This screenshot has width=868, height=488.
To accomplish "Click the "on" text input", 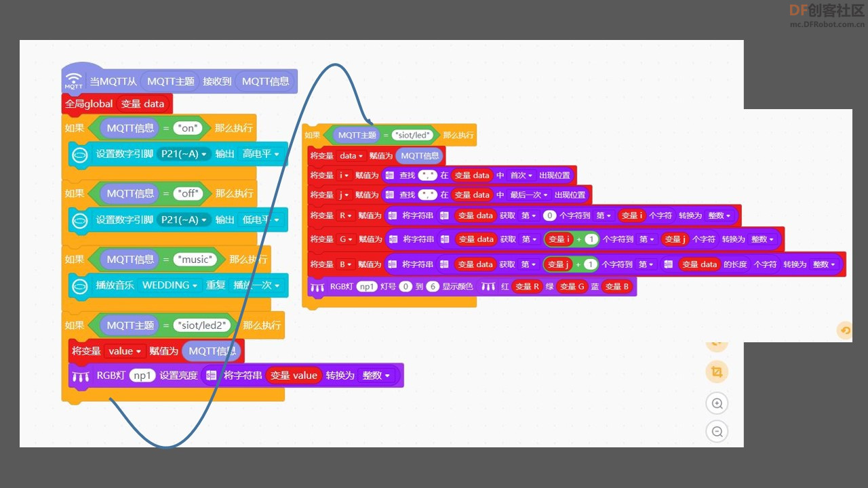I will 188,127.
